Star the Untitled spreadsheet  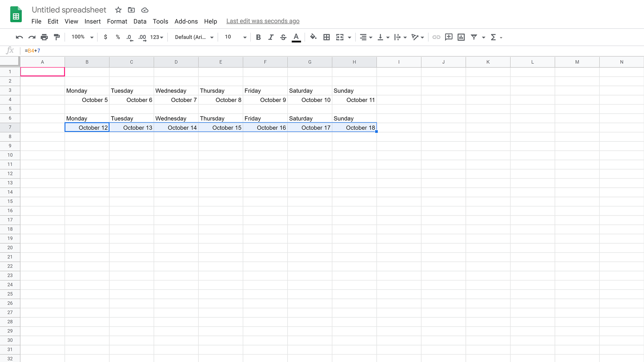click(118, 10)
